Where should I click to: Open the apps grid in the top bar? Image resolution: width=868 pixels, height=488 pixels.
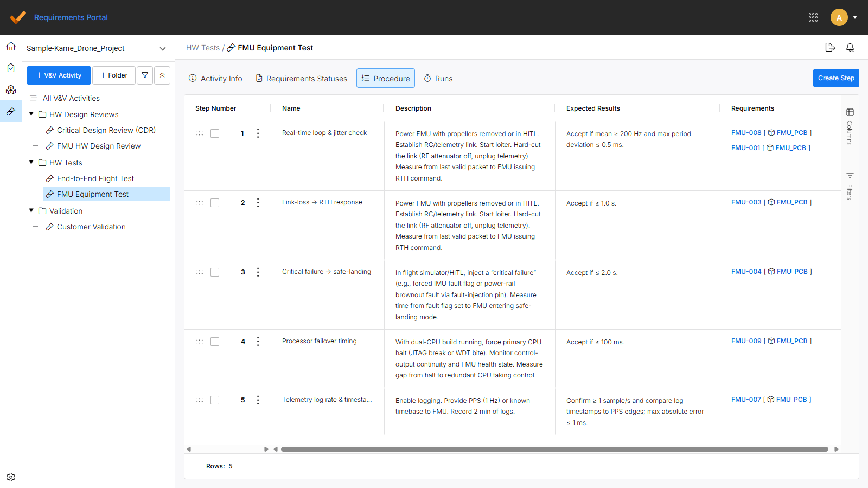(x=814, y=17)
